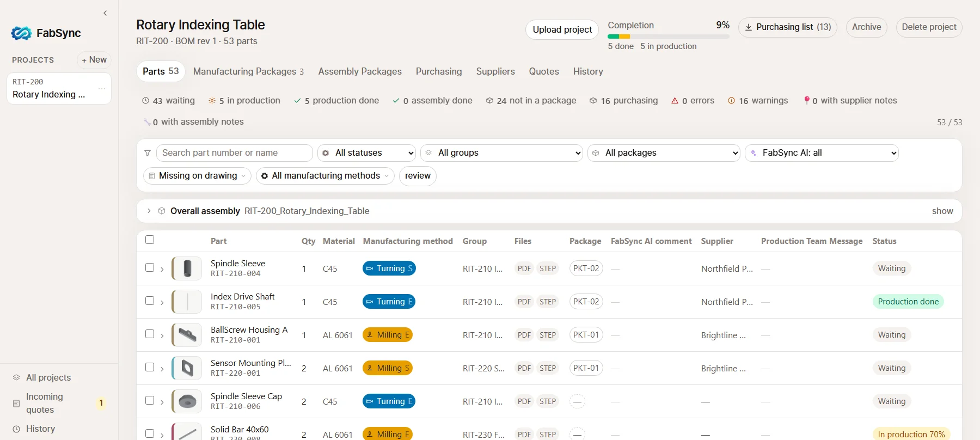980x440 pixels.
Task: Check the BallScrew Housing A row checkbox
Action: click(x=150, y=334)
